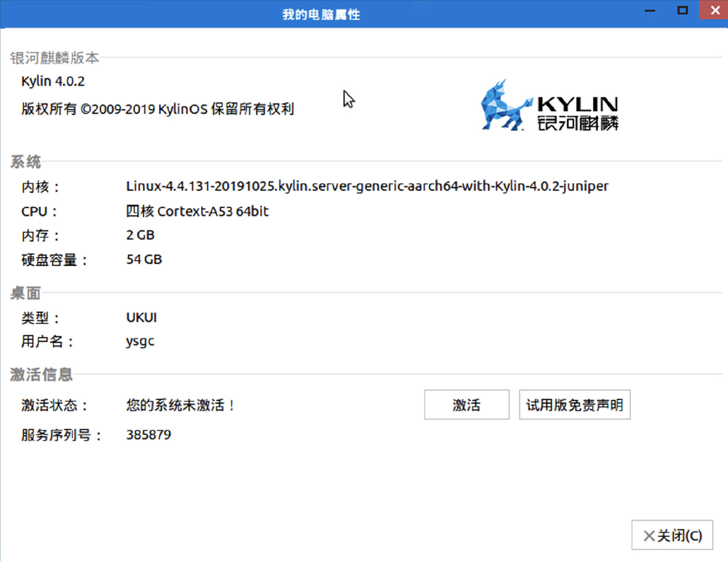Viewport: 728px width, 561px height.
Task: Click the 我的电脑属性 title bar text
Action: [321, 15]
